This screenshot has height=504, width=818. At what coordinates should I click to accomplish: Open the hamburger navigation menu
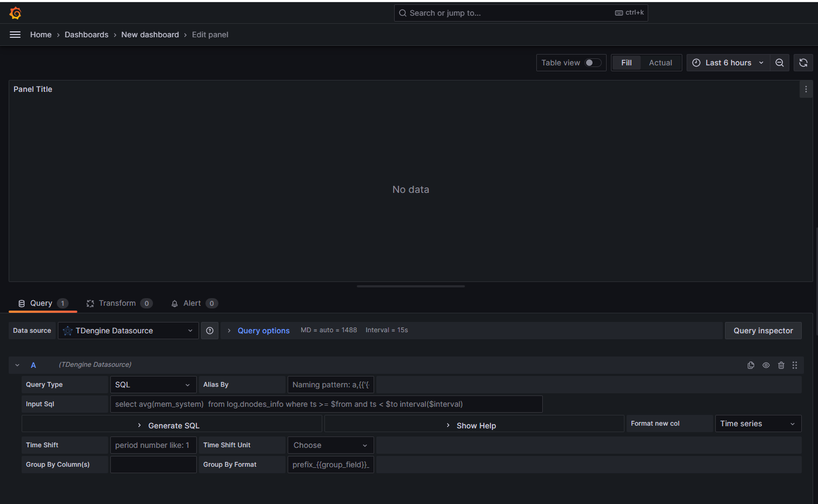pyautogui.click(x=15, y=35)
